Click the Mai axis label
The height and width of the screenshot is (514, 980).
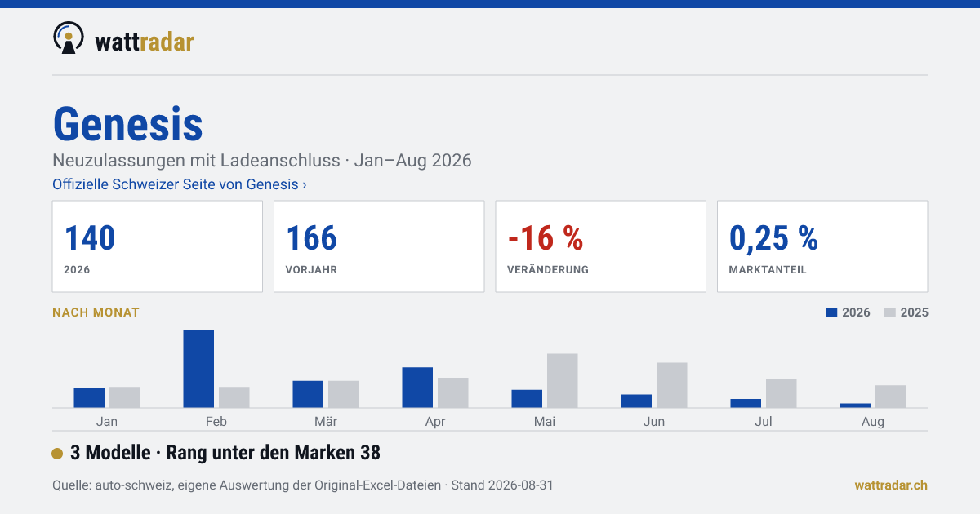click(545, 422)
